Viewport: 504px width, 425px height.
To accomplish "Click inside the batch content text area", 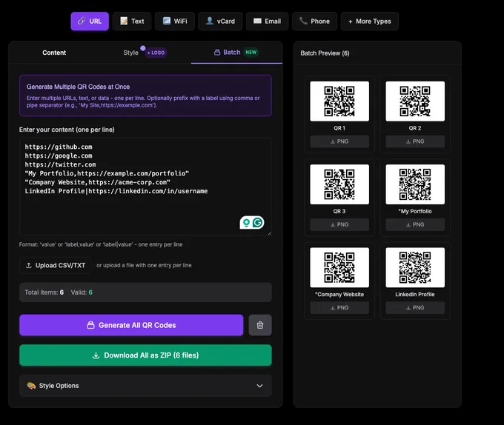I will (x=145, y=187).
